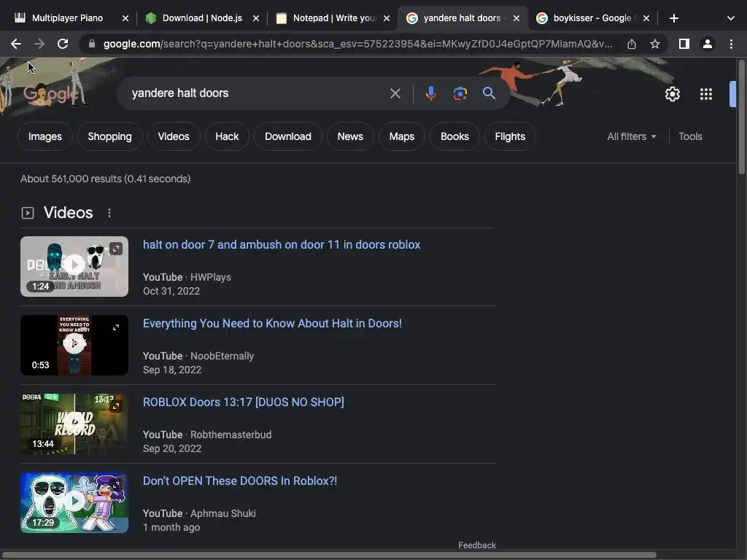Open 'Don't OPEN These DOORS In Roblox?!' link
Image resolution: width=747 pixels, height=560 pixels.
239,481
